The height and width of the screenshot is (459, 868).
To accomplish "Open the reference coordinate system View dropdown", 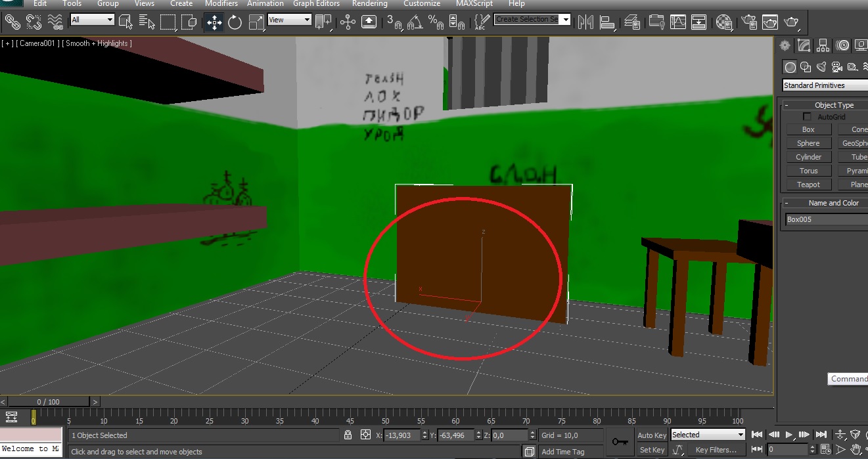I will coord(289,20).
